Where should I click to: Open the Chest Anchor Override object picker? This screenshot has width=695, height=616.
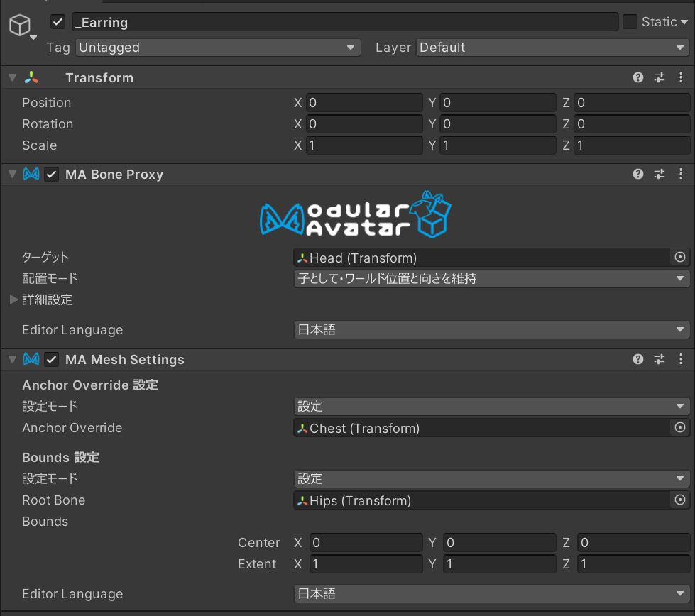point(679,428)
